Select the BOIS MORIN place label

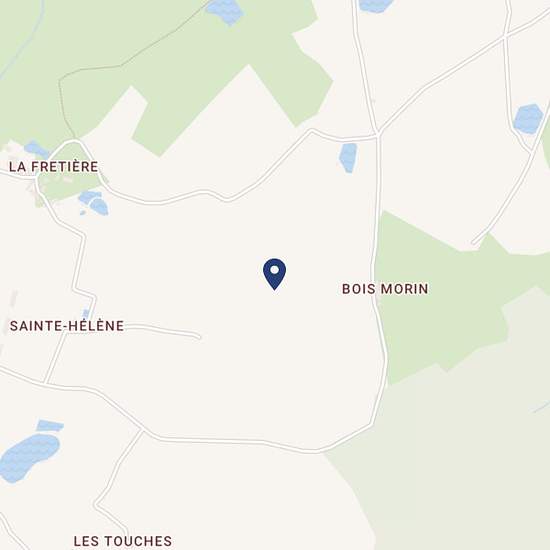385,289
